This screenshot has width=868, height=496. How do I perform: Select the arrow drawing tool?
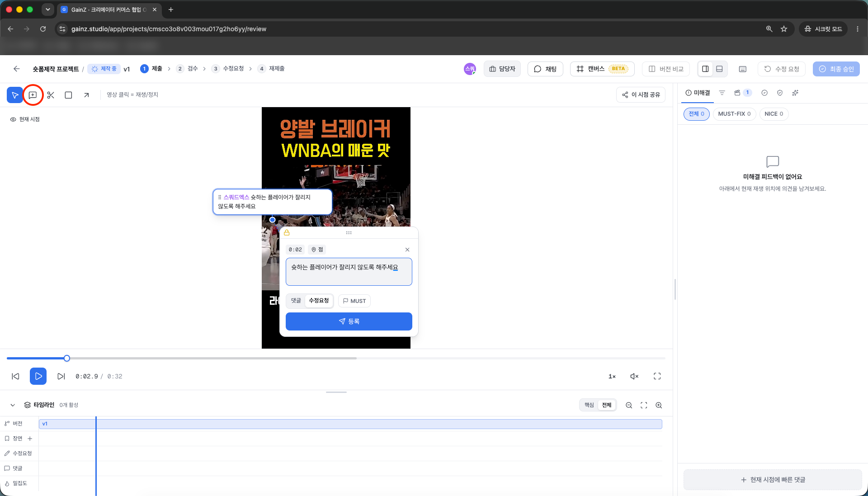[86, 95]
